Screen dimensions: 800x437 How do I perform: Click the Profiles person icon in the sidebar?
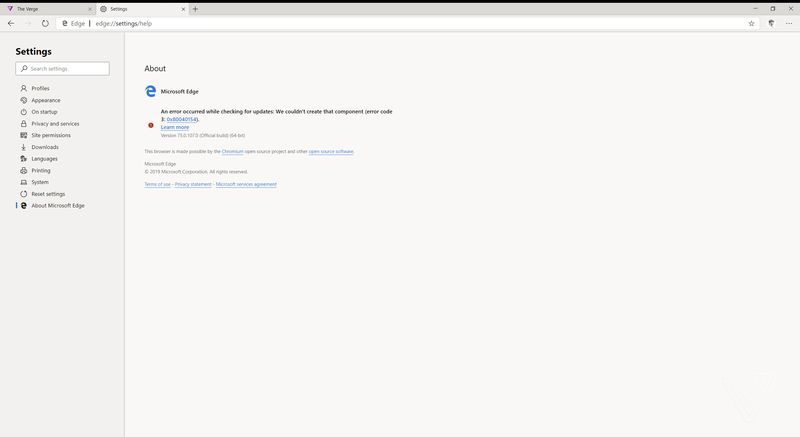click(x=23, y=88)
